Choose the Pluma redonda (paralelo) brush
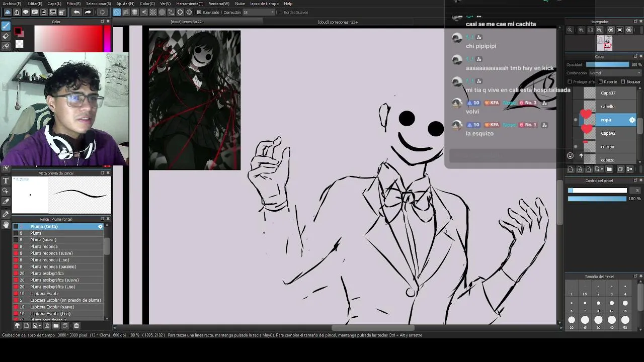This screenshot has width=644, height=362. pyautogui.click(x=58, y=266)
